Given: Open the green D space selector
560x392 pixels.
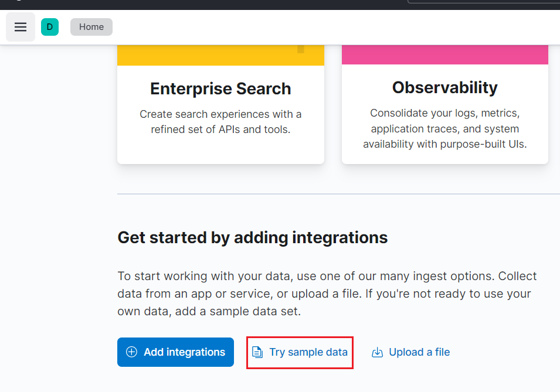Looking at the screenshot, I should (50, 27).
